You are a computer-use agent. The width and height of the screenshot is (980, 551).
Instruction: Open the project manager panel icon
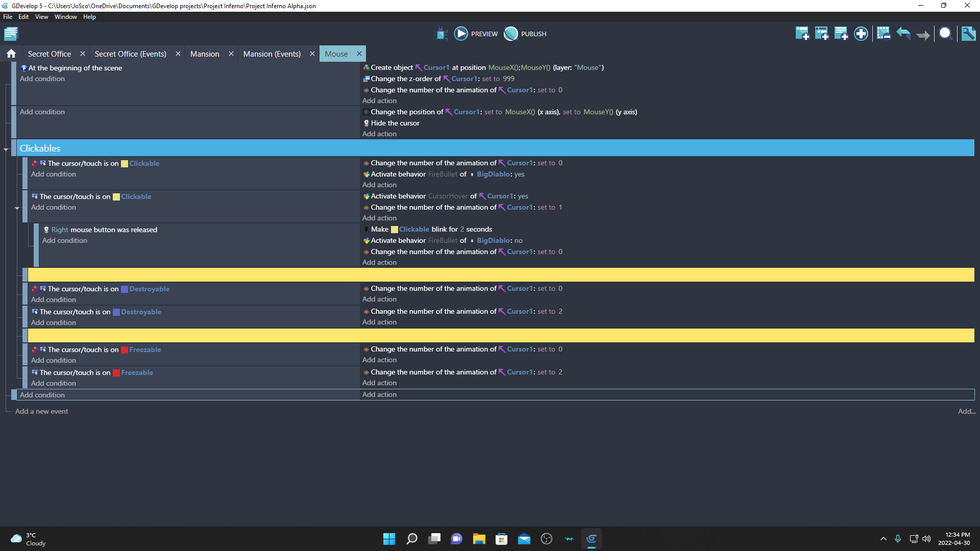pos(11,34)
